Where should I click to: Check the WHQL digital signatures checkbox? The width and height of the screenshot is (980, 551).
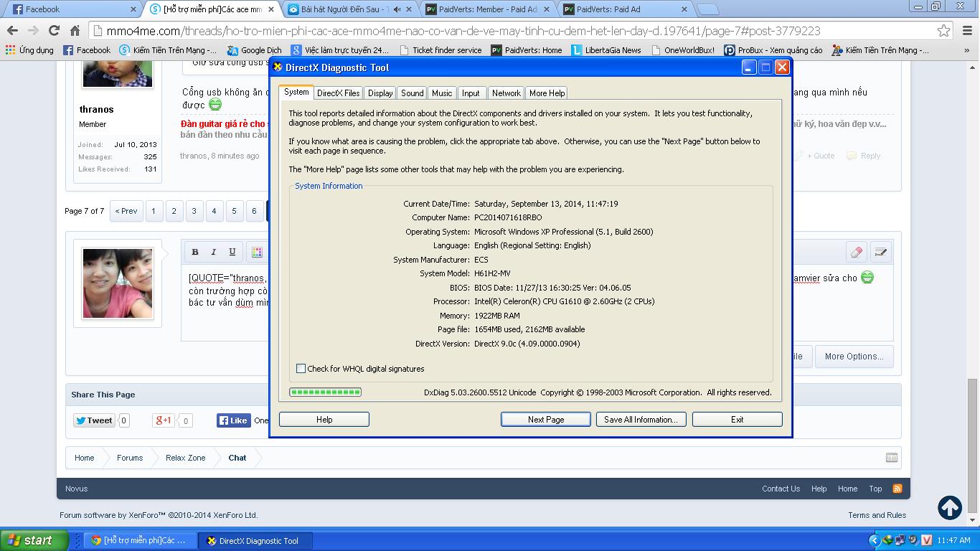click(x=301, y=369)
